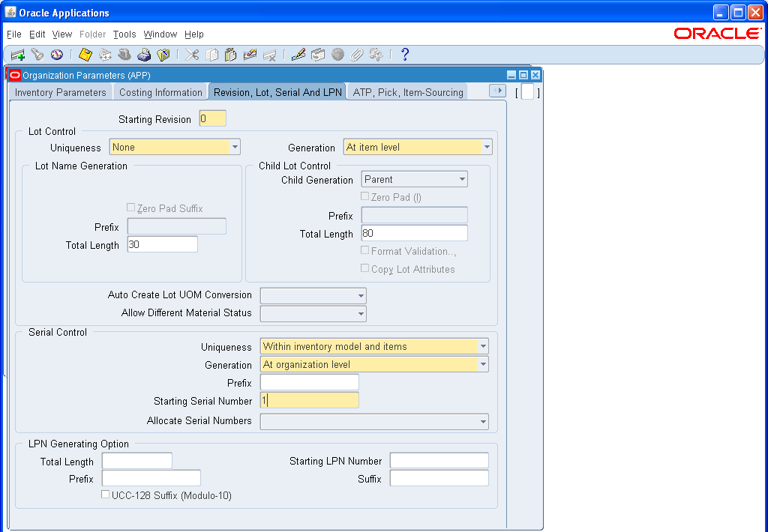
Task: Open the Show Navigator compass icon
Action: 57,55
